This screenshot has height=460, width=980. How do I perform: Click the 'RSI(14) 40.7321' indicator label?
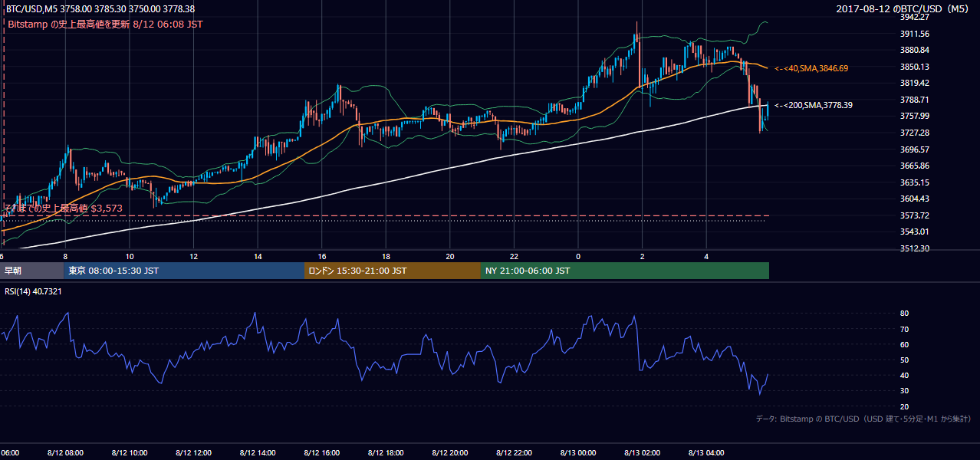33,291
